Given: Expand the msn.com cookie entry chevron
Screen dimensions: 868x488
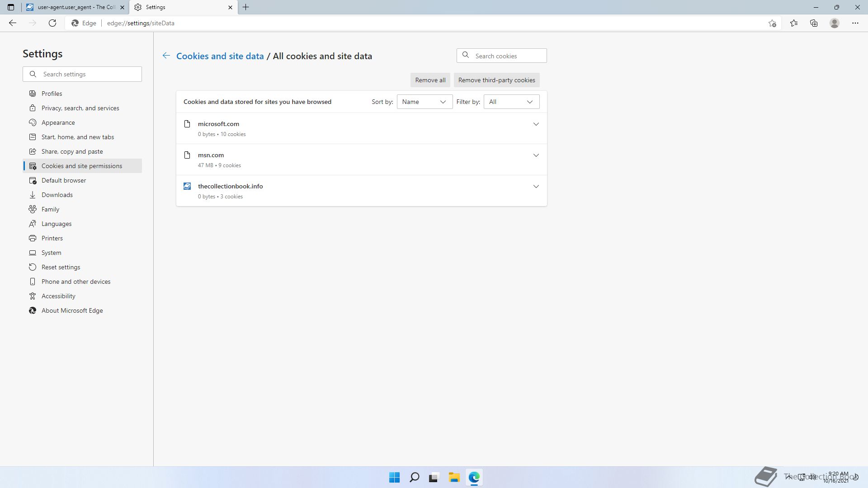Looking at the screenshot, I should pos(536,155).
